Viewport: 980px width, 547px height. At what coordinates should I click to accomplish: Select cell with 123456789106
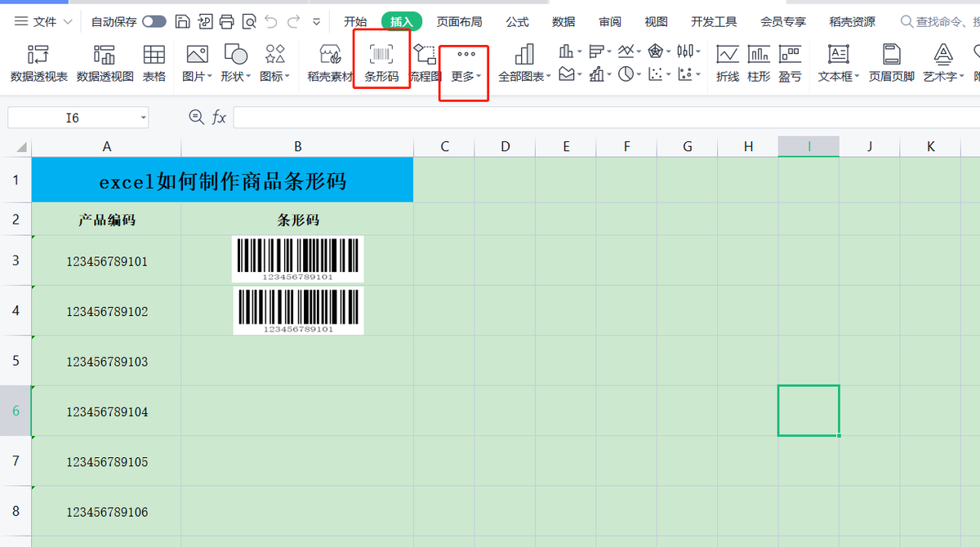[107, 512]
